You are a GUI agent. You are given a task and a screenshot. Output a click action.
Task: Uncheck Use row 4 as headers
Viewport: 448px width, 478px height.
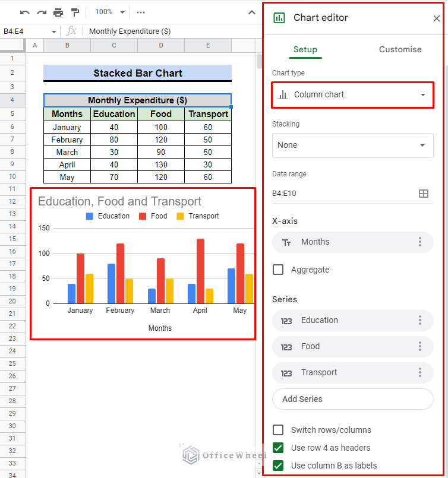point(278,448)
